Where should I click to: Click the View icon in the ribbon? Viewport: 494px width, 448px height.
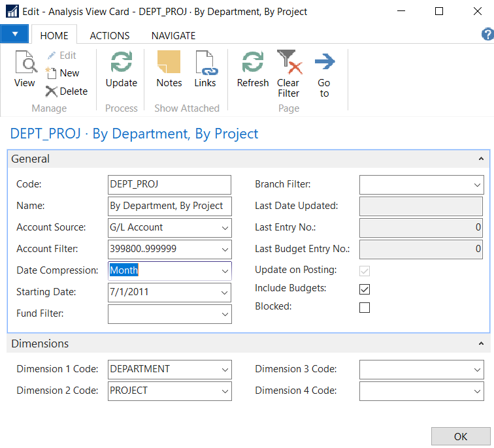coord(25,65)
